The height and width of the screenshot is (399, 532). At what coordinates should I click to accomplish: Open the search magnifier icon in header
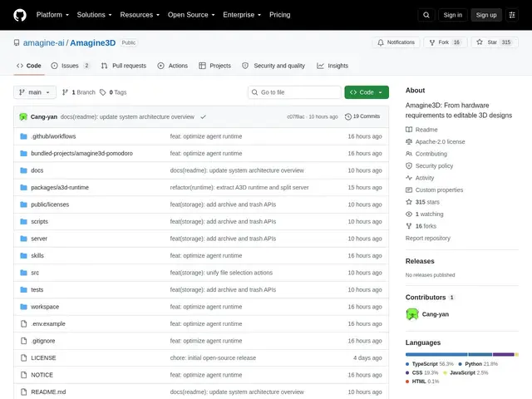coord(426,15)
